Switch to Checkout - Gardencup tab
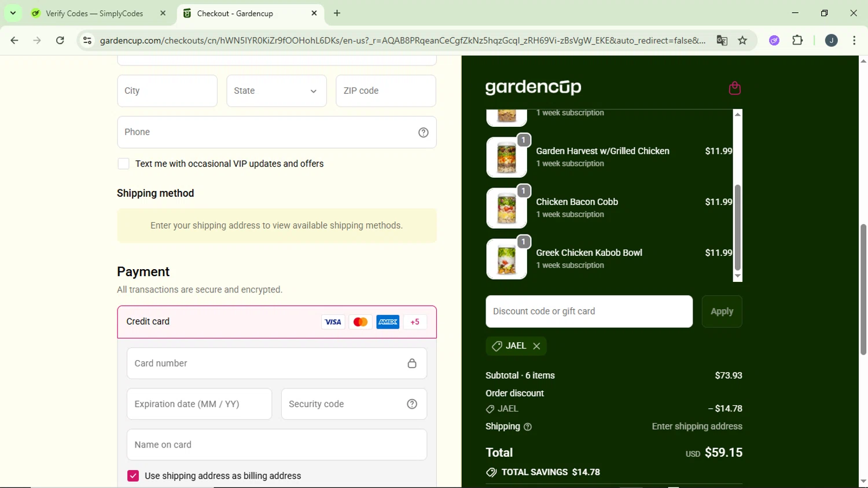 [251, 13]
